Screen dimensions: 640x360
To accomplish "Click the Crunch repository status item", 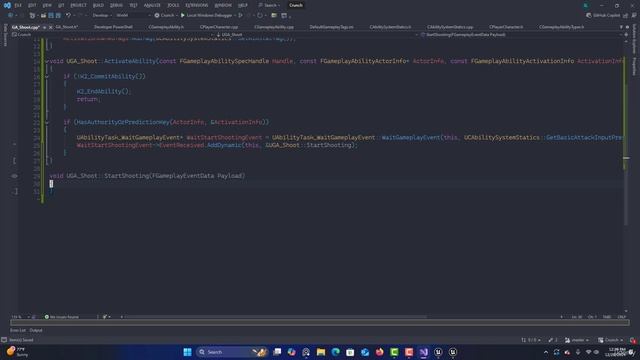I will point(611,340).
